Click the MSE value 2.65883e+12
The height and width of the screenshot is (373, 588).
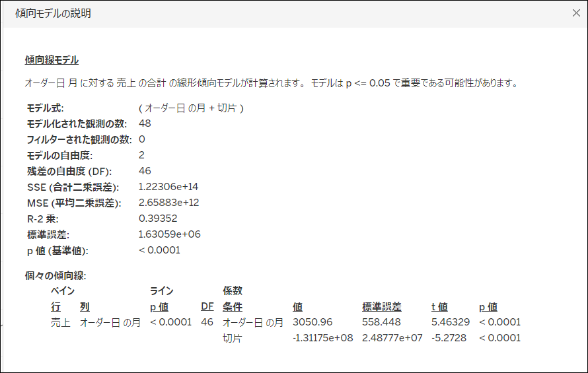point(170,203)
